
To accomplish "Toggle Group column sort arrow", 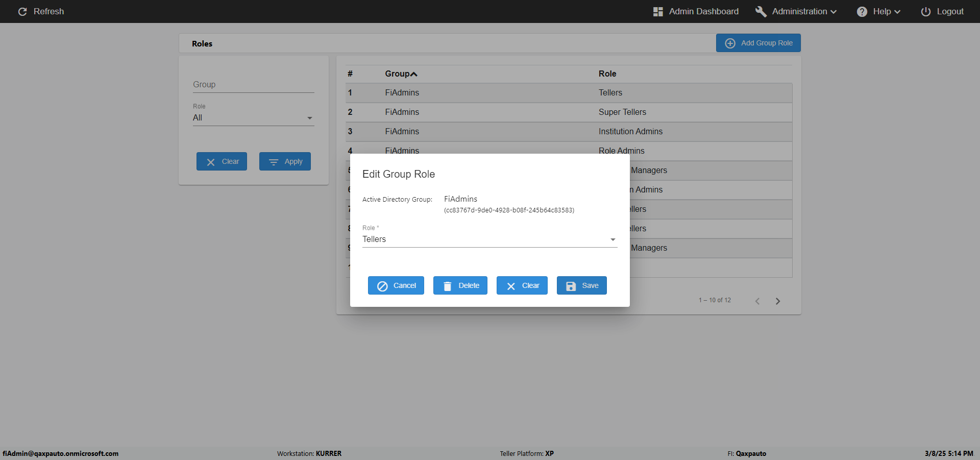I will [414, 75].
